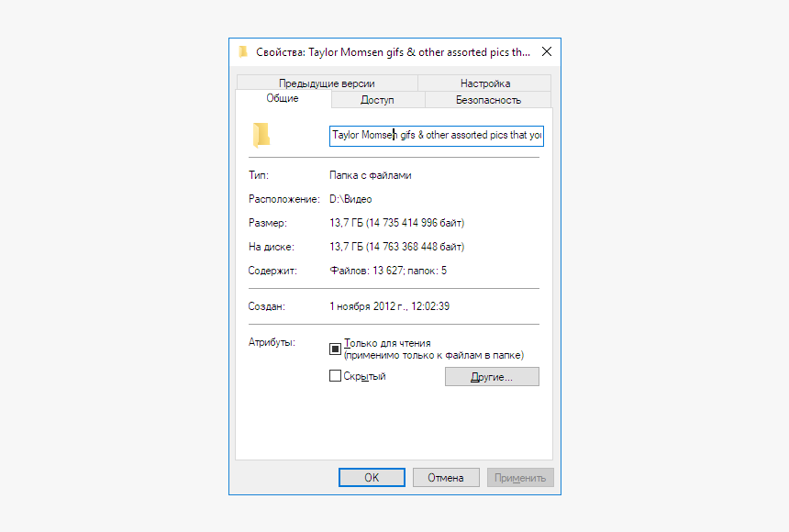Select the Общие tab
Screen dimensions: 789x532
pyautogui.click(x=283, y=98)
